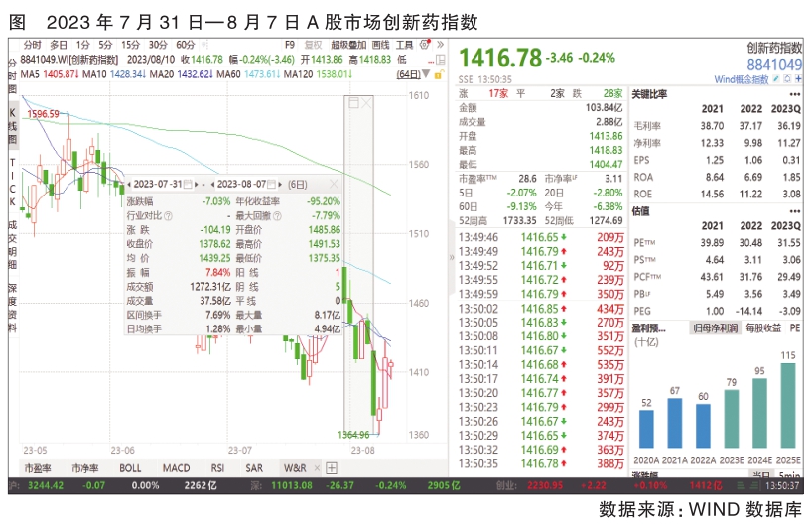Click the status bar 创业 index value 2230.95
Viewport: 812px width, 524px height.
[x=545, y=485]
